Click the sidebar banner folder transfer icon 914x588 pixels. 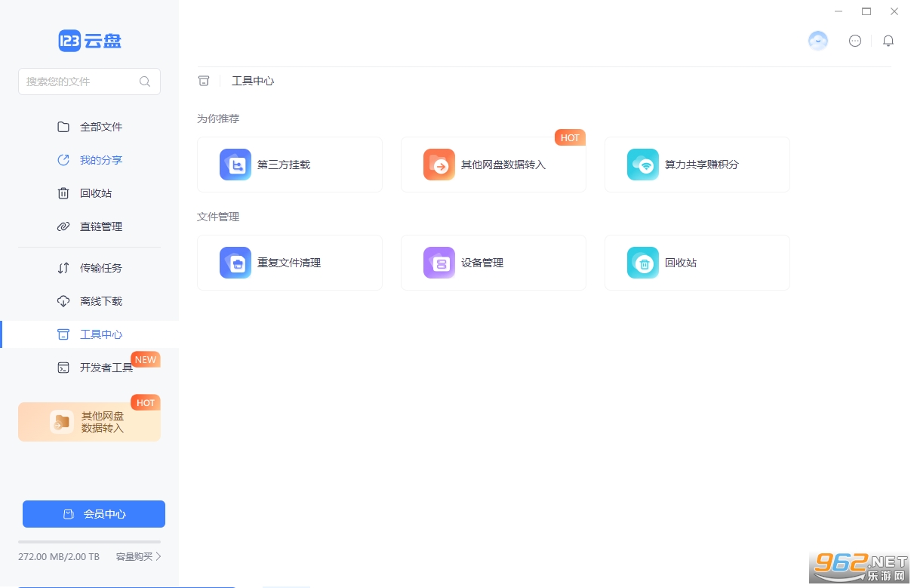[61, 422]
